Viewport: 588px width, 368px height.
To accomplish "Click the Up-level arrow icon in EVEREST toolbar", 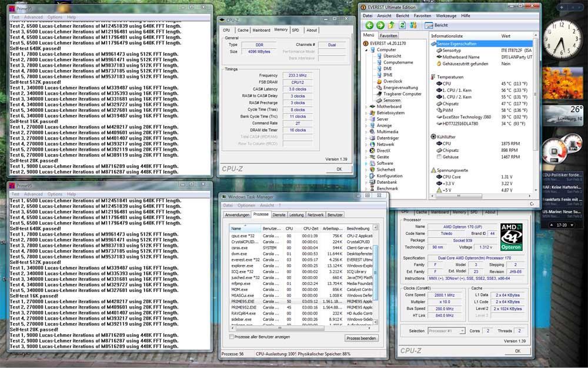I will (391, 25).
